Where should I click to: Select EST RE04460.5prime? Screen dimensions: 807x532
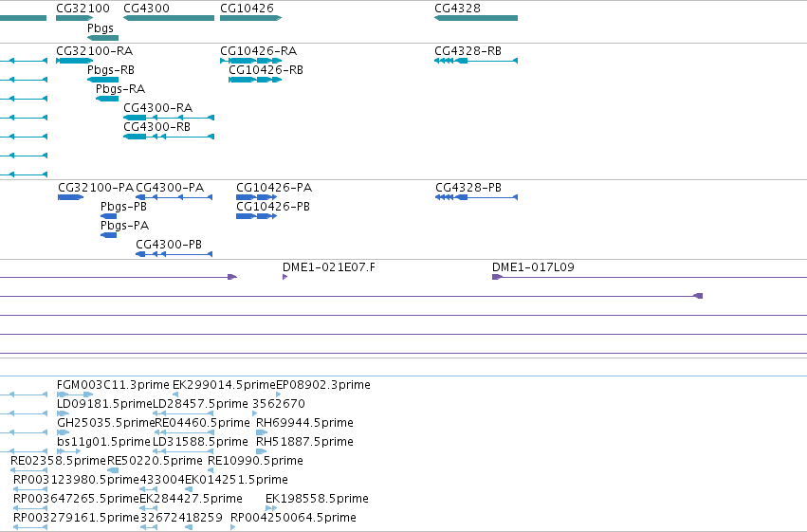pos(202,424)
